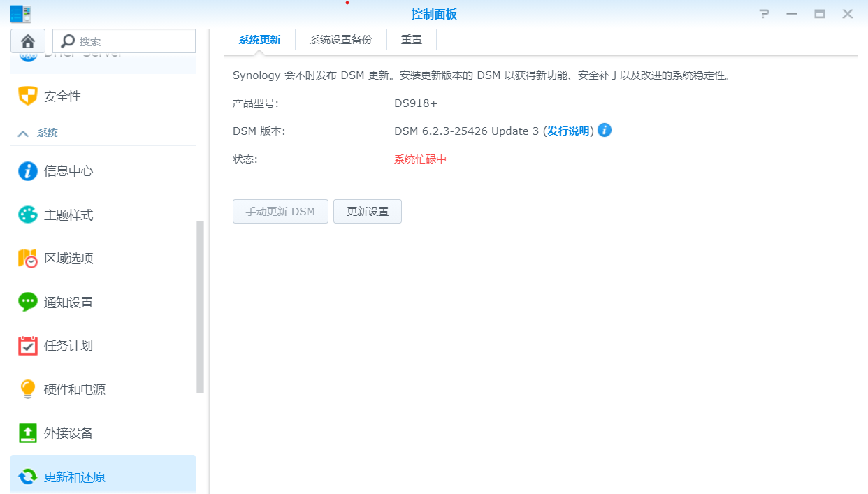Switch to the 系统设置备份 tab
Image resolution: width=868 pixels, height=494 pixels.
[341, 39]
